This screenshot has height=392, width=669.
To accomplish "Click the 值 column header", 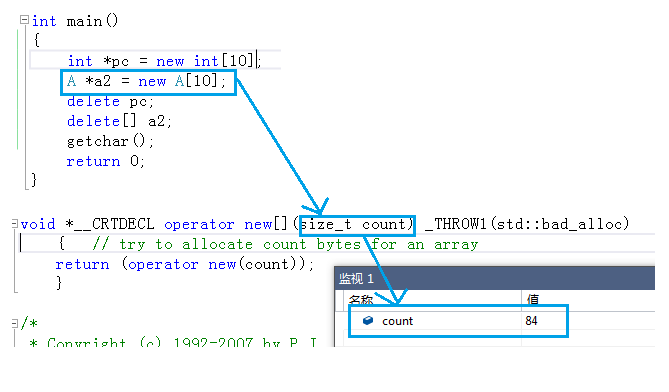I will point(532,299).
